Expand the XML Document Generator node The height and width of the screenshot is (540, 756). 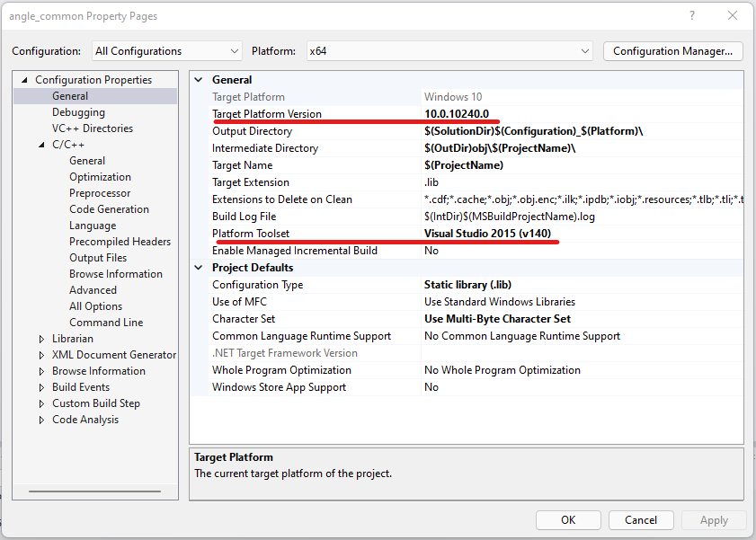pos(42,355)
